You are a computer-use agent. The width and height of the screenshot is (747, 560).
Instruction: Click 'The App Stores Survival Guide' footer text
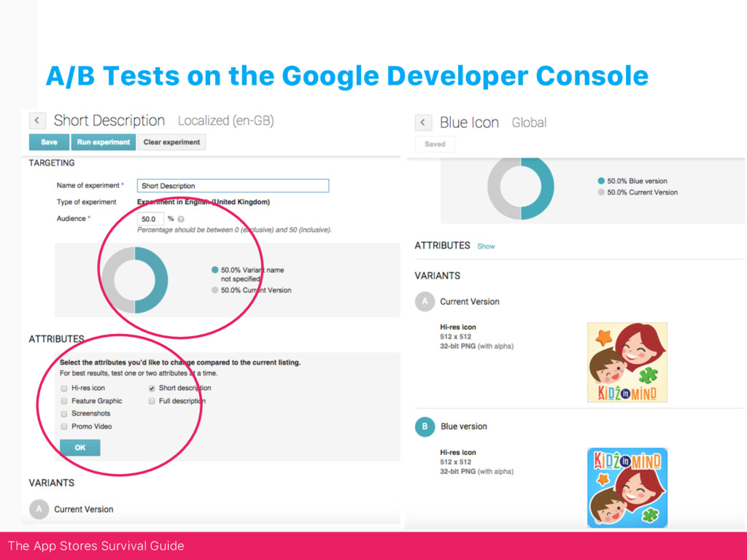[96, 545]
